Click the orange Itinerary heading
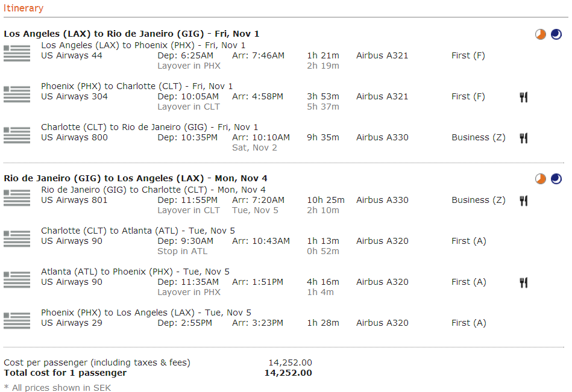This screenshot has width=572, height=392. coord(24,8)
